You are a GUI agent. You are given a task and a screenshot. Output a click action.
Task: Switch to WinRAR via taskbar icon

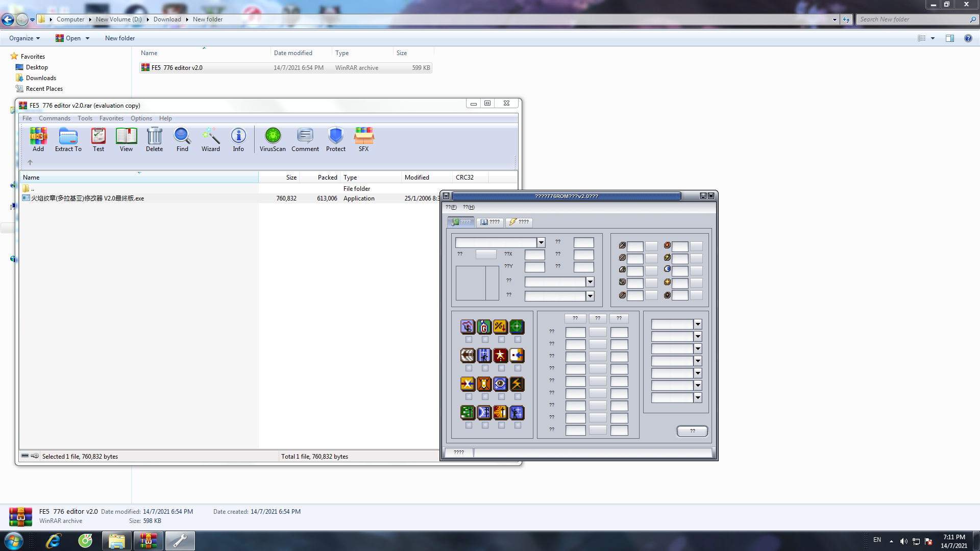pos(148,541)
